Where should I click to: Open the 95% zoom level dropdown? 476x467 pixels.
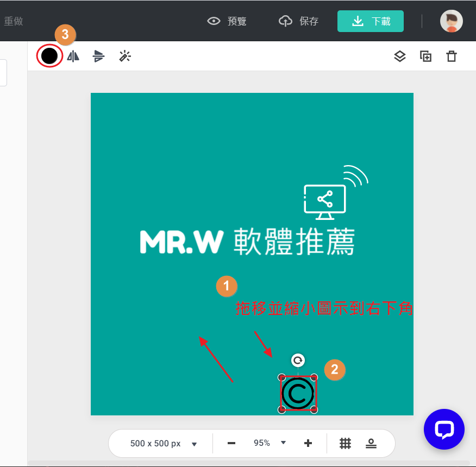coord(270,443)
